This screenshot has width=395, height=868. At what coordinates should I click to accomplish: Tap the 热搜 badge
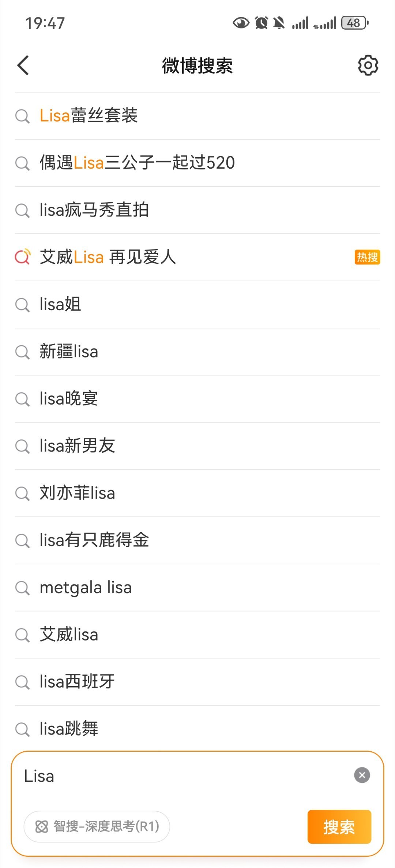pyautogui.click(x=367, y=257)
